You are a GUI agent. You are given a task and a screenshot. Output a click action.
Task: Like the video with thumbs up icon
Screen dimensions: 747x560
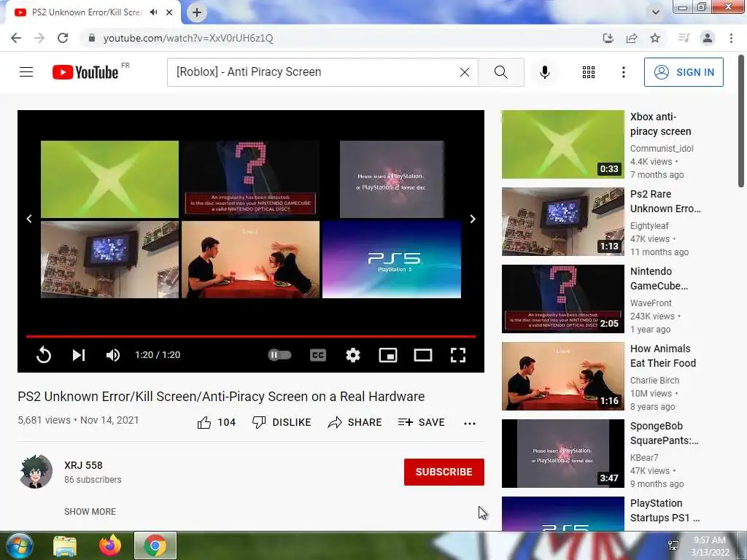204,422
